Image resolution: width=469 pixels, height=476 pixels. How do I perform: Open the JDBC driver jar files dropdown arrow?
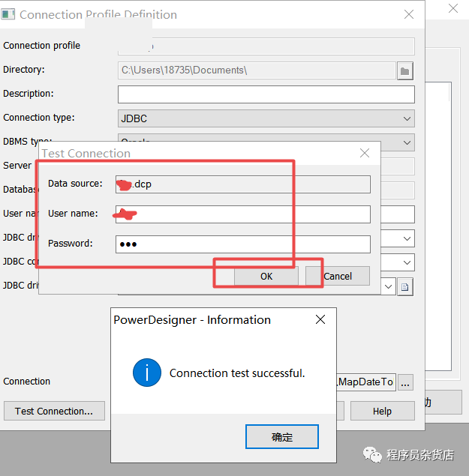pos(388,286)
